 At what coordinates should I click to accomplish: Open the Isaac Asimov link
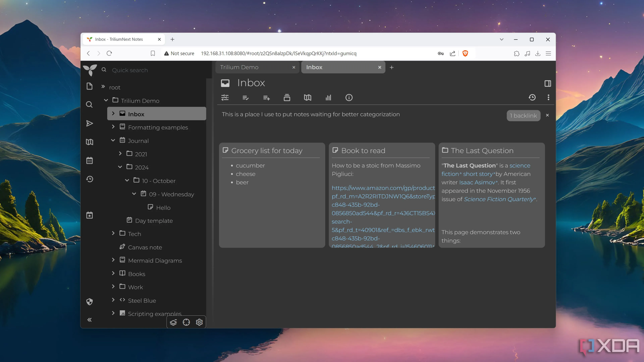point(477,182)
